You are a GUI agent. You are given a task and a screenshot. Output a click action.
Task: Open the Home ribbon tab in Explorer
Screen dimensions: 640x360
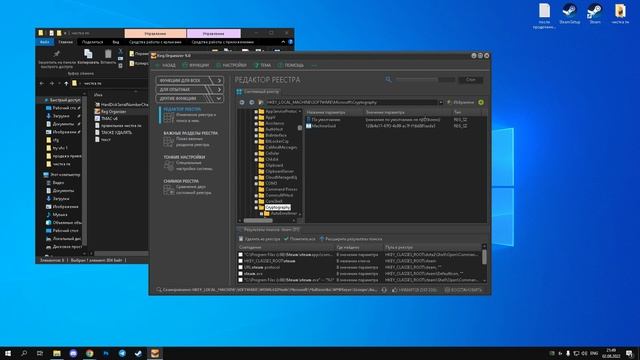pyautogui.click(x=65, y=42)
